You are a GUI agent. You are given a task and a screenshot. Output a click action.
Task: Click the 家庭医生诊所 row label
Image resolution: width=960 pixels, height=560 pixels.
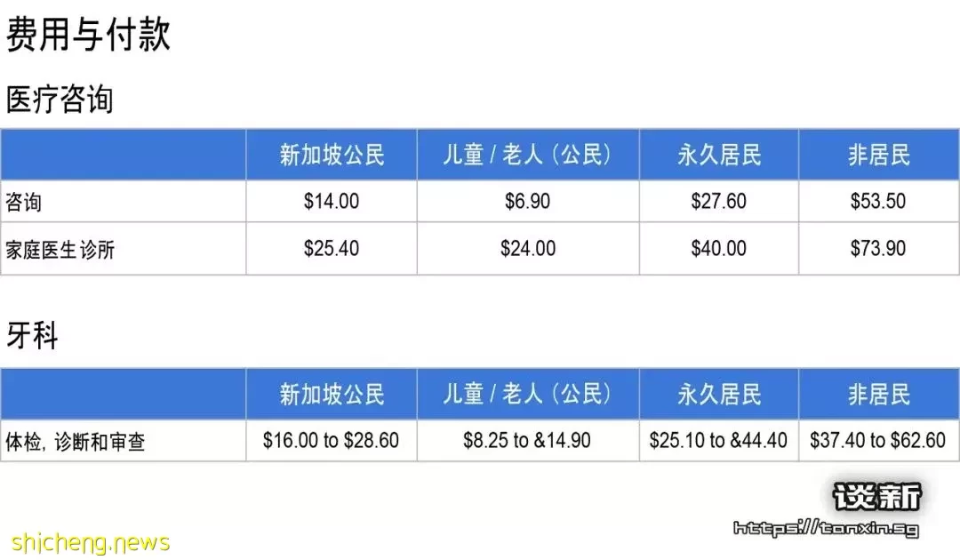[x=60, y=250]
